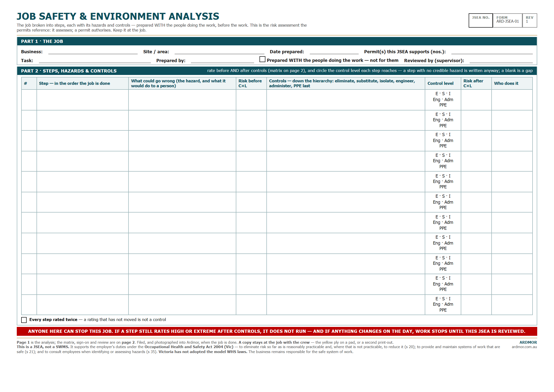Check the 'Every step rated twice' box

click(x=24, y=320)
